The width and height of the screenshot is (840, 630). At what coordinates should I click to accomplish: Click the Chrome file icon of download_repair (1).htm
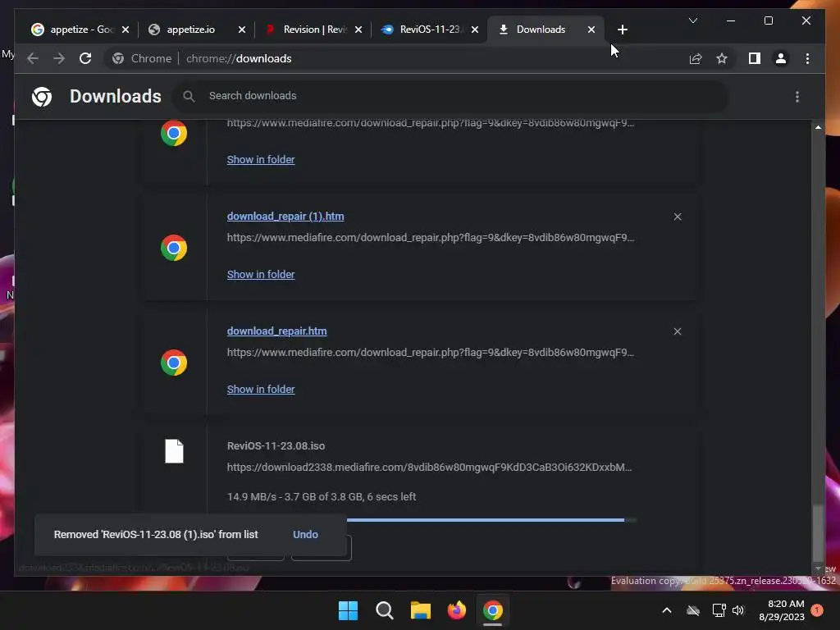pos(174,248)
